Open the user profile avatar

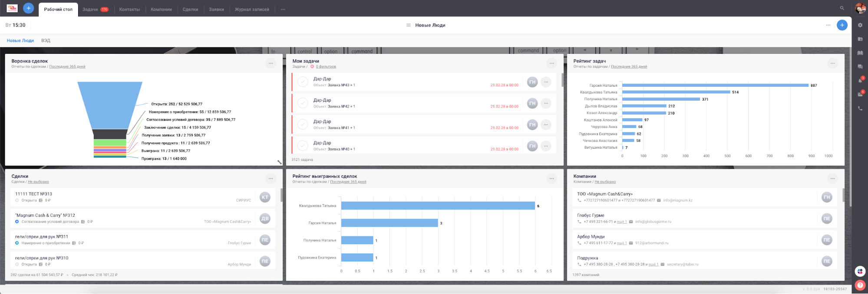coord(860,8)
